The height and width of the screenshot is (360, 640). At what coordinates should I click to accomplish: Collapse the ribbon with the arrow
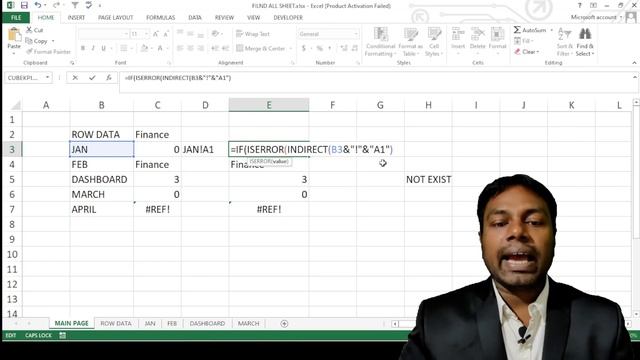[x=634, y=62]
